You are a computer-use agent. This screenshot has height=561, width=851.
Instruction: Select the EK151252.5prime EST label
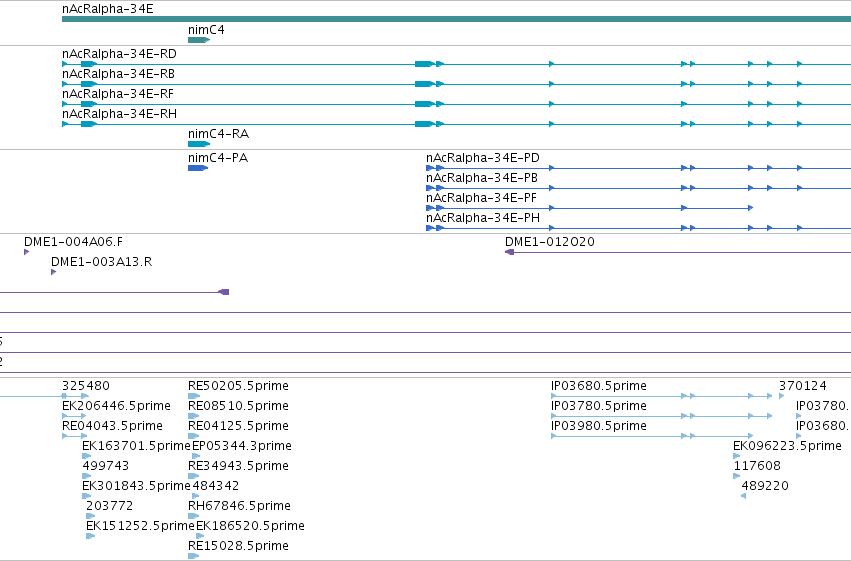pyautogui.click(x=140, y=526)
